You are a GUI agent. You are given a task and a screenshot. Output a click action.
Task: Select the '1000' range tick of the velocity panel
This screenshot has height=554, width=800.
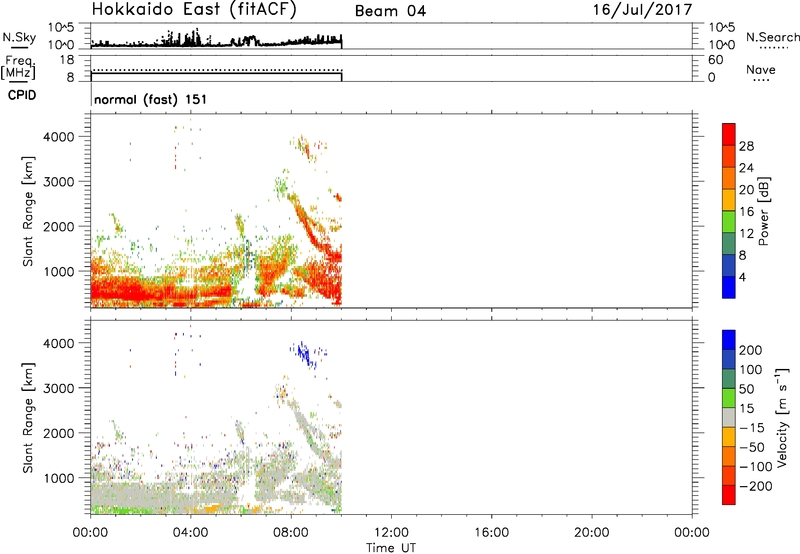pyautogui.click(x=58, y=478)
